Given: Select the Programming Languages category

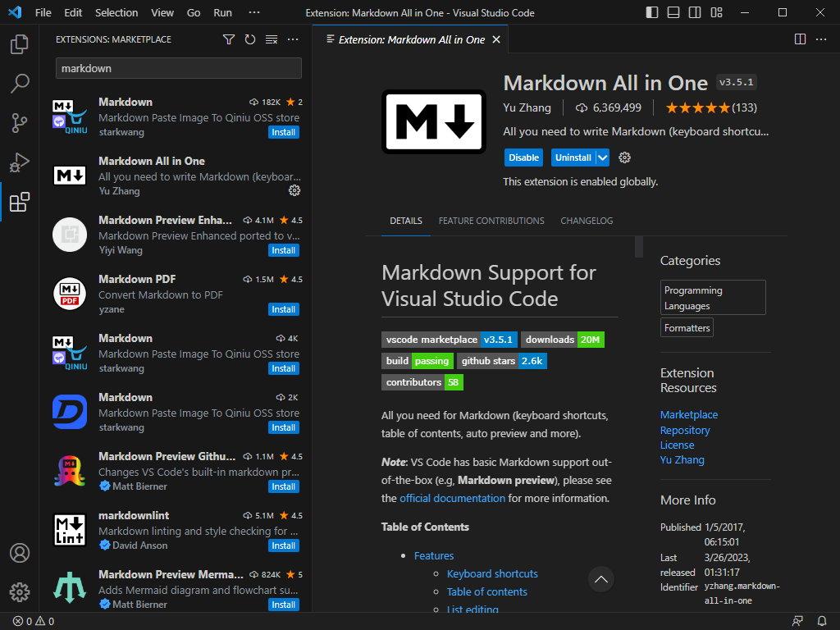Looking at the screenshot, I should (713, 297).
